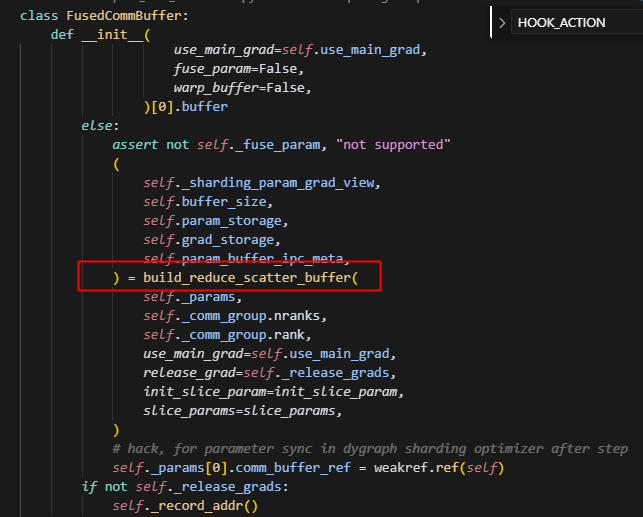Jump to sticky header class FusedCommBuffer

pos(89,16)
